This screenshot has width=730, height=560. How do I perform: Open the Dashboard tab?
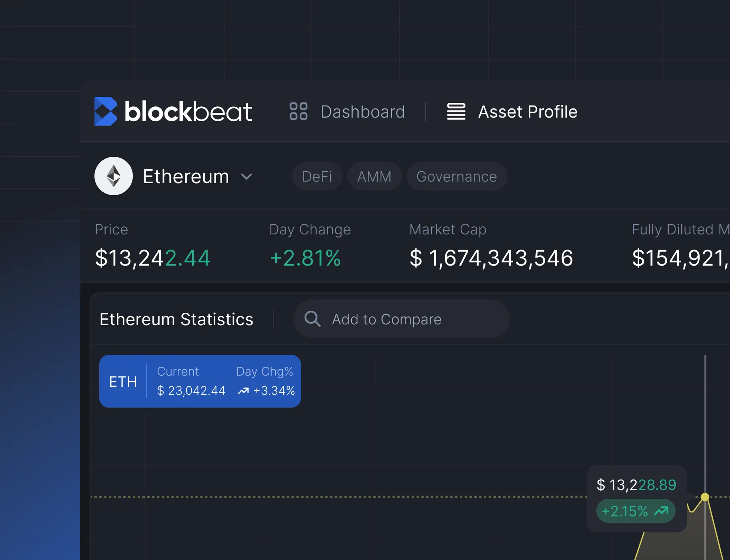click(363, 112)
